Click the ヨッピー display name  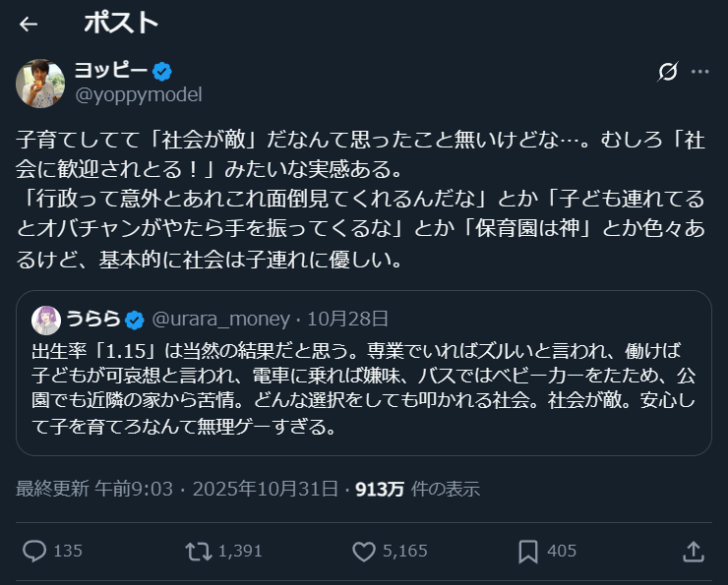[111, 71]
